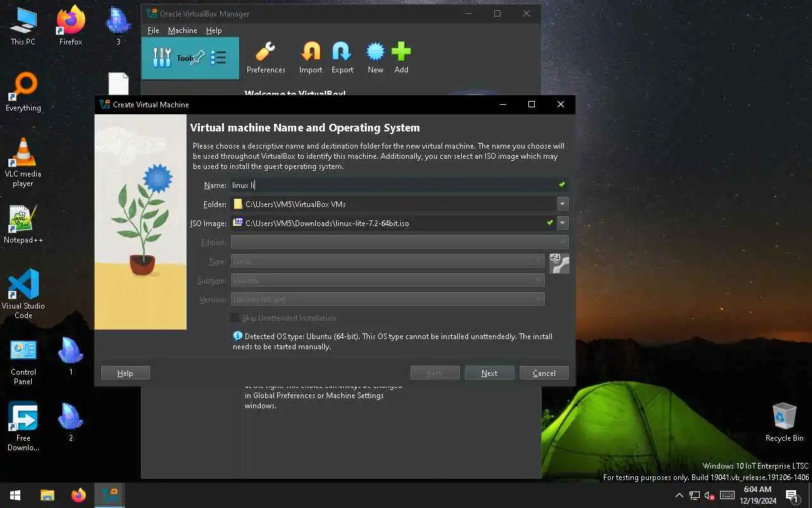Image resolution: width=812 pixels, height=508 pixels.
Task: Open the Type dropdown
Action: [x=388, y=261]
